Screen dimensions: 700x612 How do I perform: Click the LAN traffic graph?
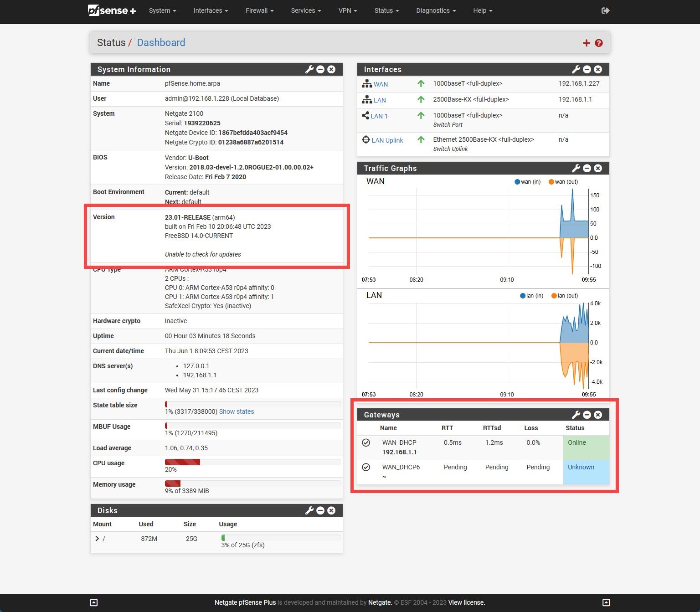479,345
